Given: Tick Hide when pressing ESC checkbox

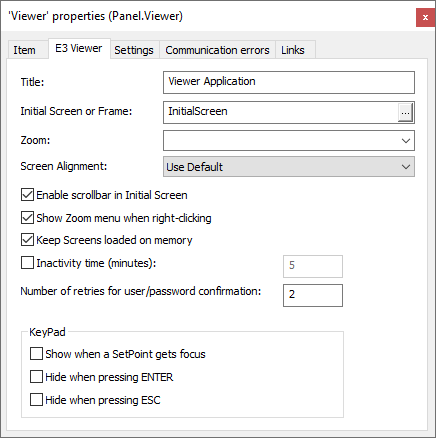Looking at the screenshot, I should pos(36,399).
